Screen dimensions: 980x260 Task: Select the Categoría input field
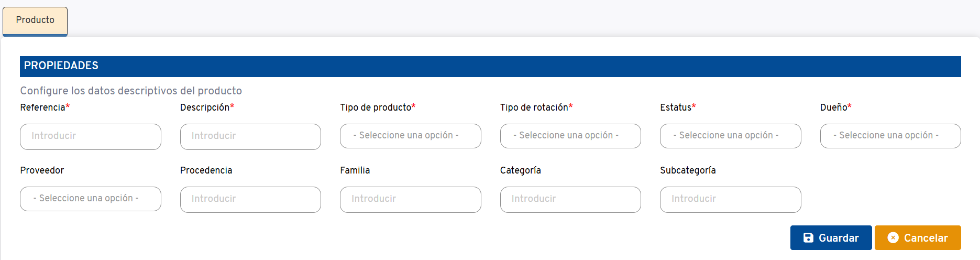coord(570,199)
